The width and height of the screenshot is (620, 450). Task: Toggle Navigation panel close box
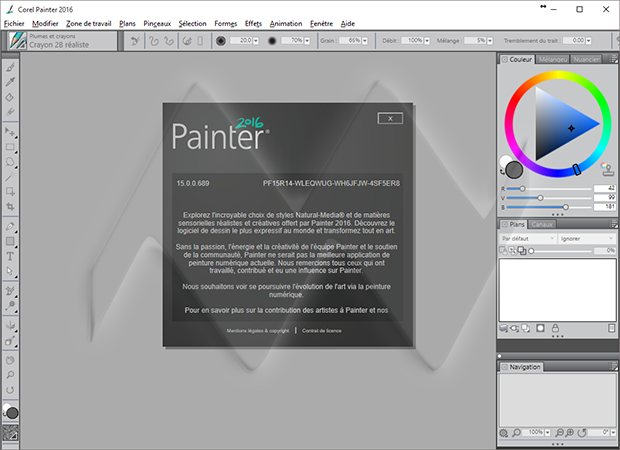505,367
